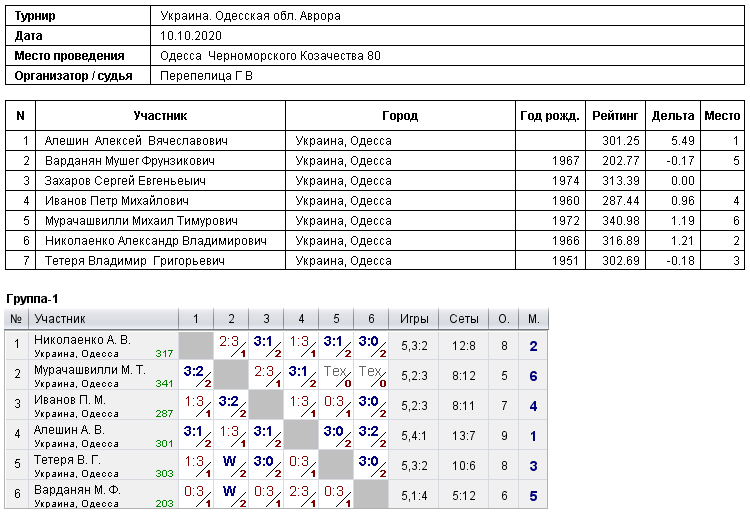Click delta value 5.49
The width and height of the screenshot is (750, 514).
683,141
